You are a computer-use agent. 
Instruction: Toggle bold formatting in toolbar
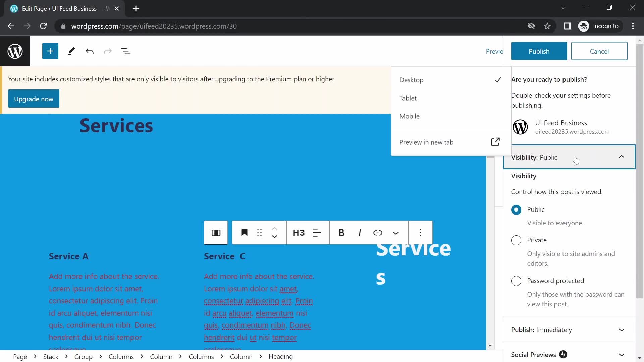[341, 233]
